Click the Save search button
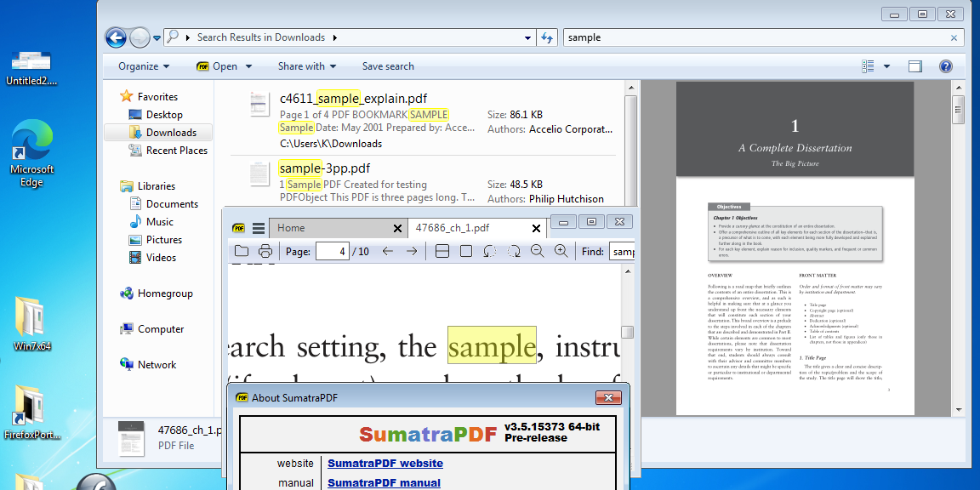 pos(390,66)
